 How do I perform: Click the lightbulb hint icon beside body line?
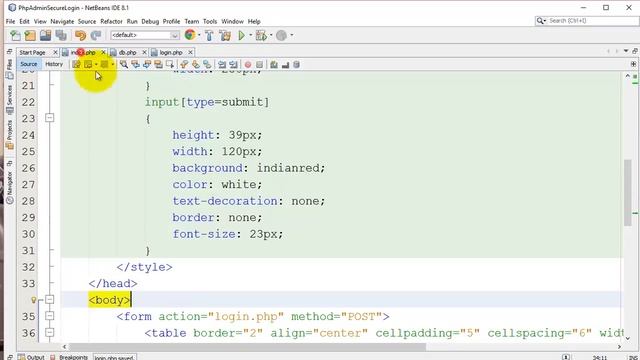coord(34,300)
